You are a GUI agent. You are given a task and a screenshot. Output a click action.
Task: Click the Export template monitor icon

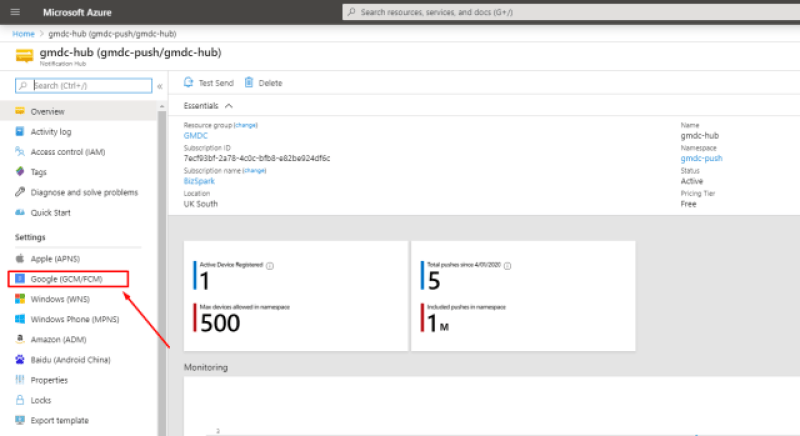20,420
